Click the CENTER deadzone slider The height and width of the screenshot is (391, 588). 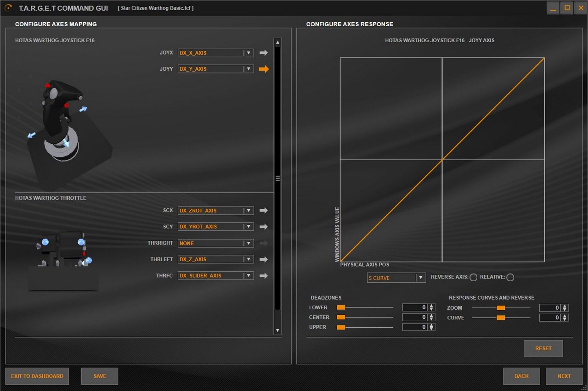point(365,317)
